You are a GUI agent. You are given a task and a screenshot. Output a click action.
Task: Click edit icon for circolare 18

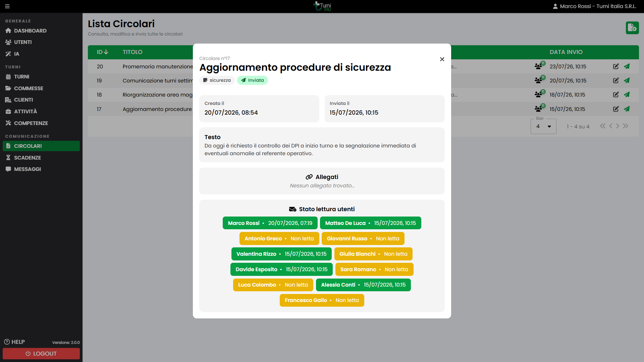(x=616, y=95)
